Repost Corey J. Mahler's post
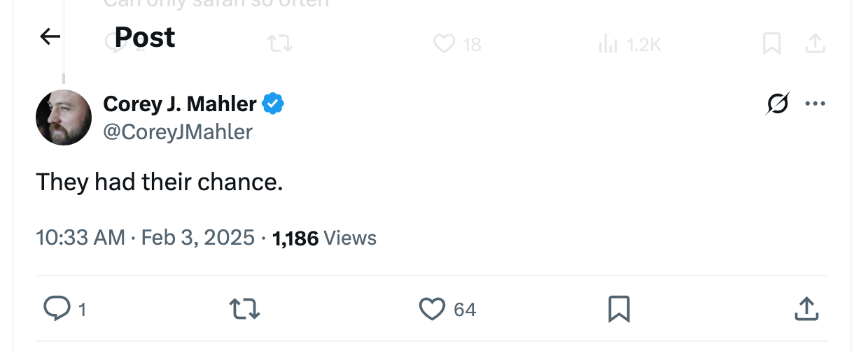Screen dimensions: 868x351 click(245, 308)
